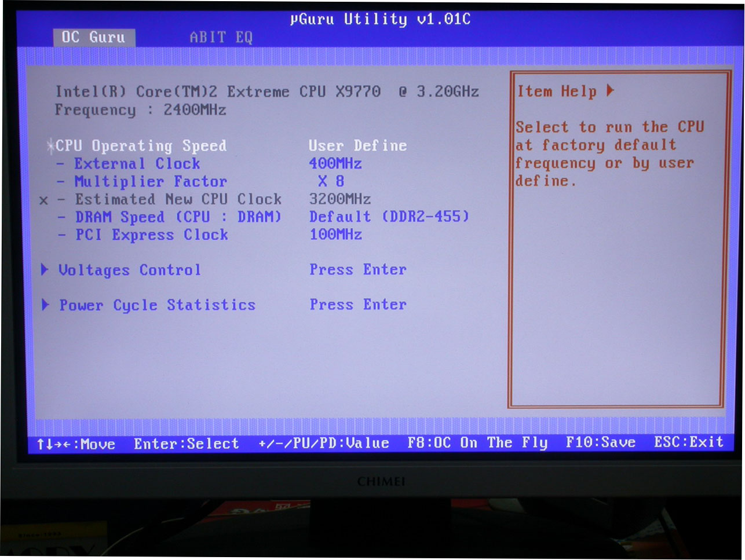Select the PCI Express Clock row
The height and width of the screenshot is (560, 745).
(x=152, y=235)
